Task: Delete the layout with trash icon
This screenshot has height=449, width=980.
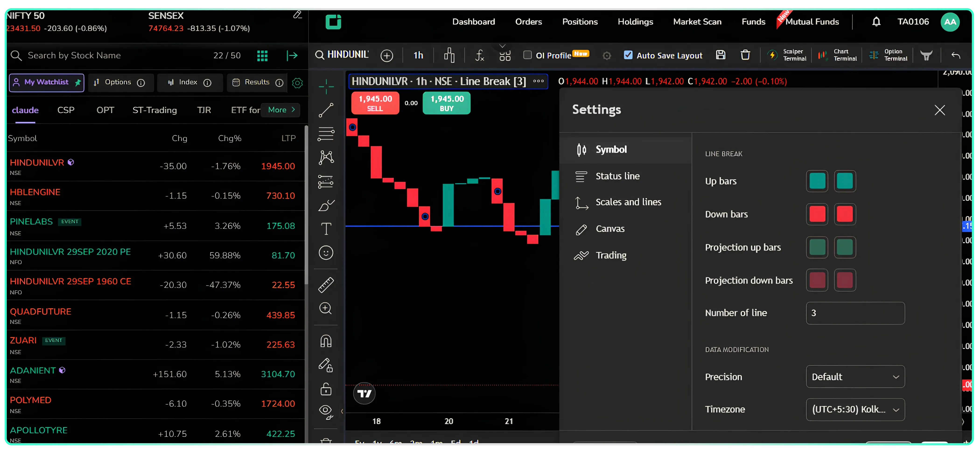Action: click(x=745, y=55)
